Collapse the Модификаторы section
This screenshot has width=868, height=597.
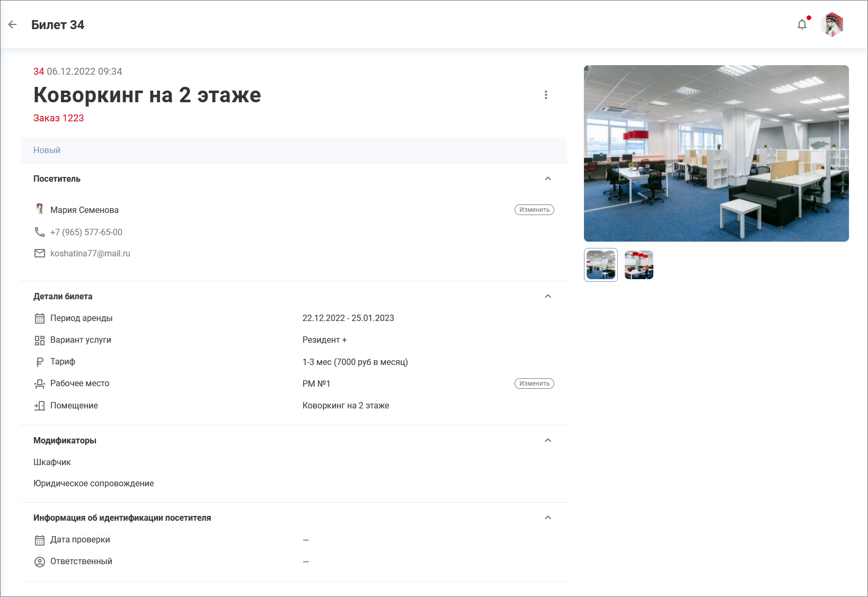coord(548,440)
